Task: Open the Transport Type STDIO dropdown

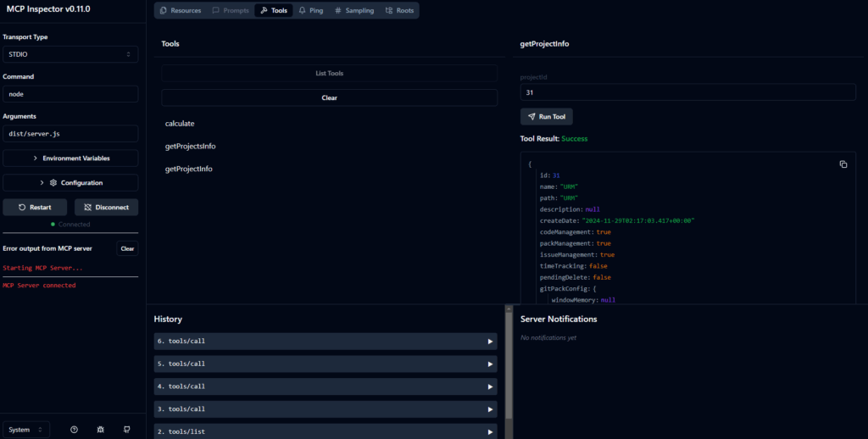Action: pos(70,54)
